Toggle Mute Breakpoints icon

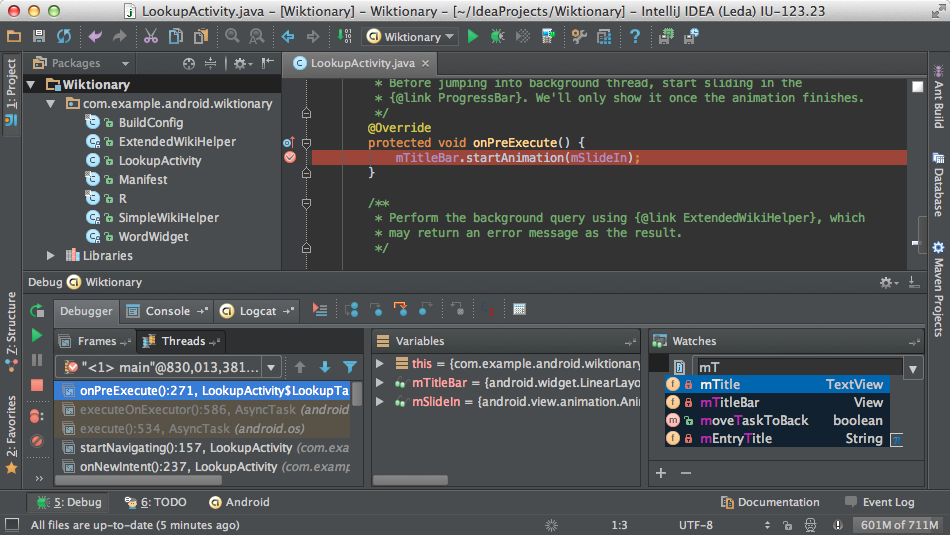click(x=37, y=440)
